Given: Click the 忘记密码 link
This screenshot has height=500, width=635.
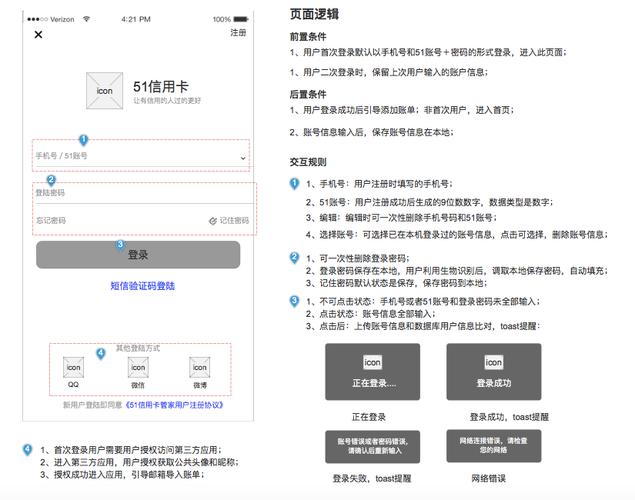Looking at the screenshot, I should coord(52,221).
